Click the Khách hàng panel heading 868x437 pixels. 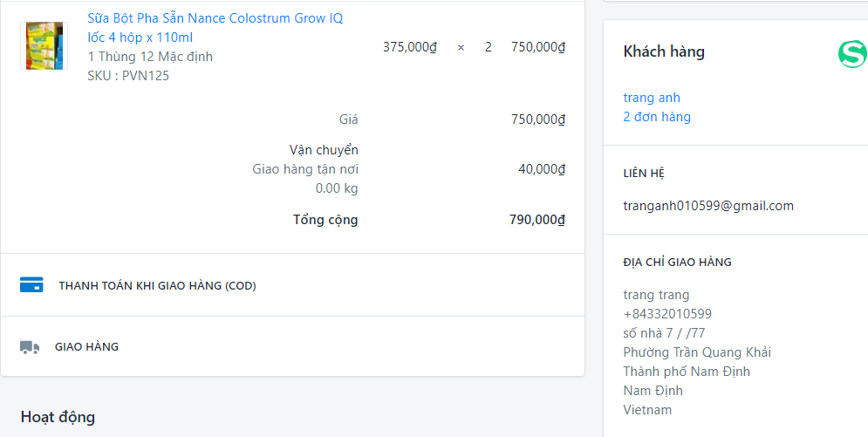point(664,52)
